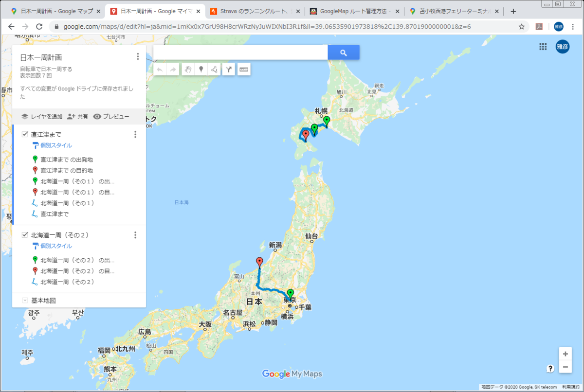Select the 直江津まで route line item
Image resolution: width=584 pixels, height=392 pixels.
[55, 214]
